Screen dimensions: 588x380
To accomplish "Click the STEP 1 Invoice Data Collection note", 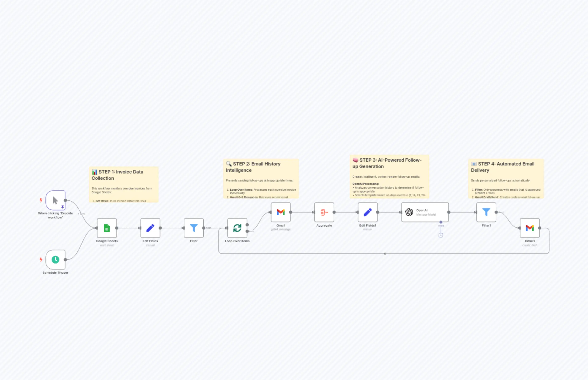I will click(x=124, y=184).
